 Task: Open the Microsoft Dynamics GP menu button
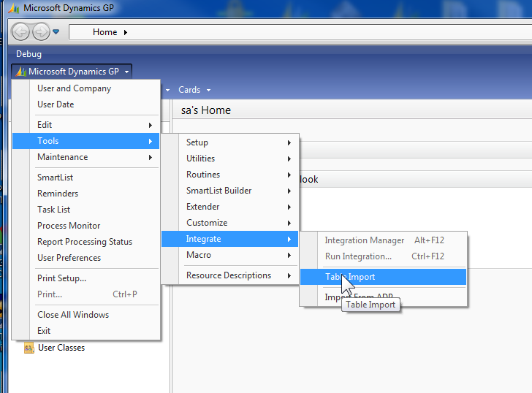pos(72,72)
